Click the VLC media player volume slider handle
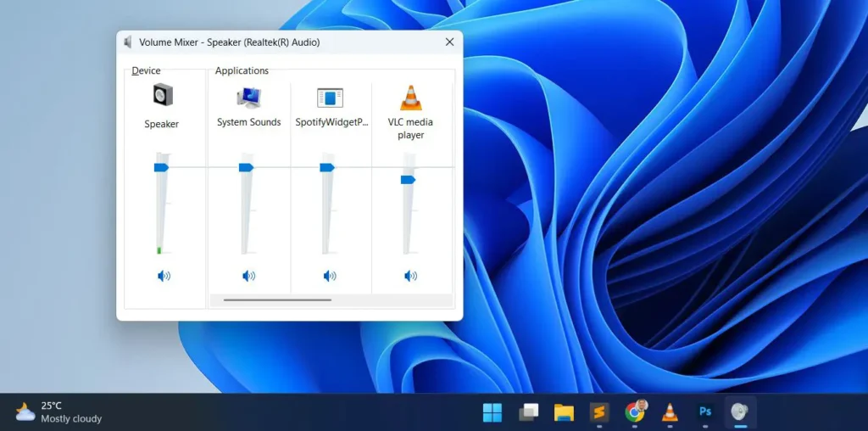The image size is (868, 431). pos(408,180)
